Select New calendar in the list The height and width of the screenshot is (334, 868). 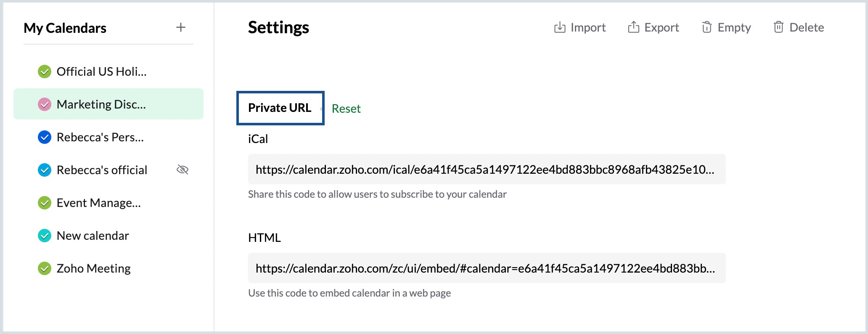[93, 236]
